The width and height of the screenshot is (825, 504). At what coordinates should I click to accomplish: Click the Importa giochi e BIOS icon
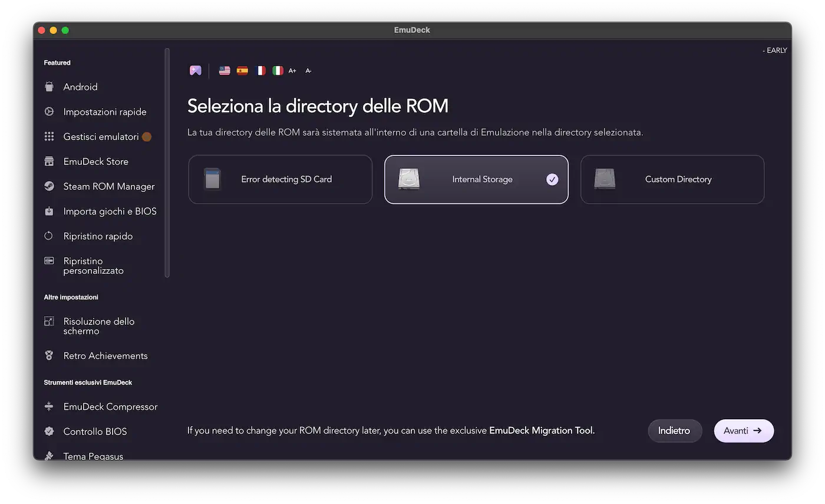pyautogui.click(x=49, y=211)
